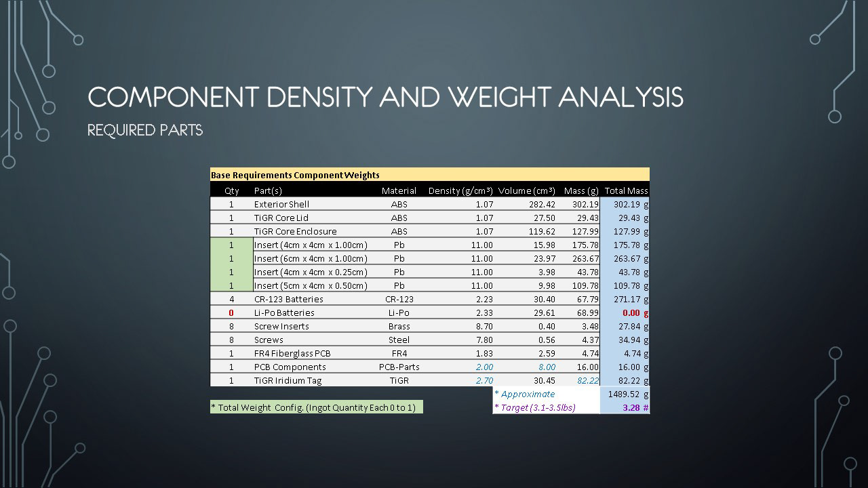Click the Total Weight Config green note
The image size is (868, 488).
tap(316, 407)
